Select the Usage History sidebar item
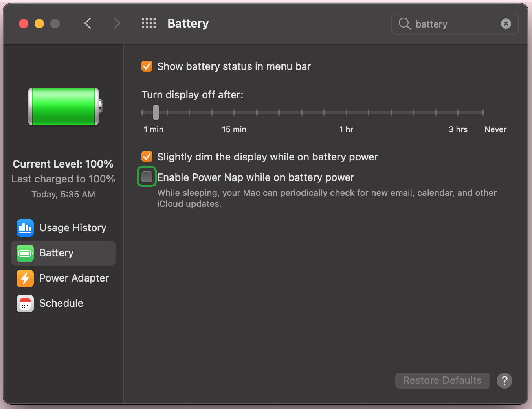The image size is (532, 409). coord(73,228)
